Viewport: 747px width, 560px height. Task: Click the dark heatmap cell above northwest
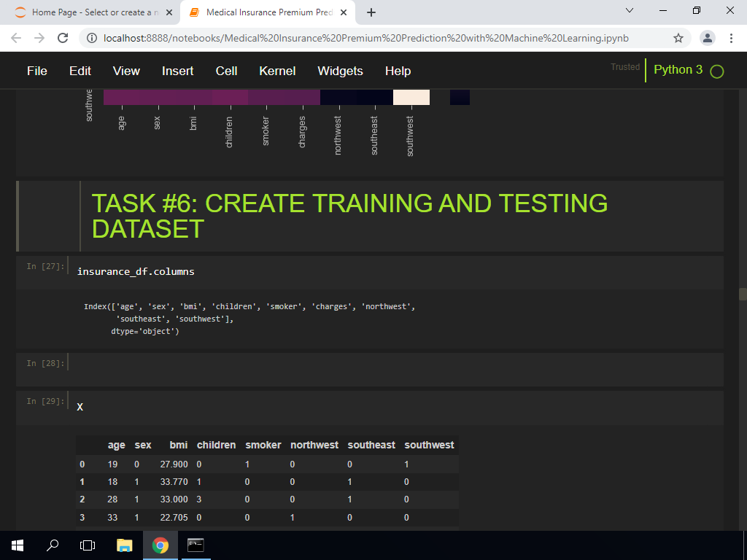point(338,97)
